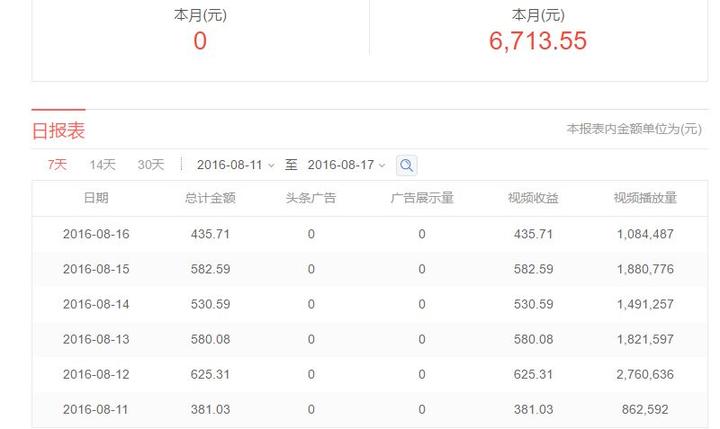720x429 pixels.
Task: Click the 广告展示量 column header
Action: point(422,198)
